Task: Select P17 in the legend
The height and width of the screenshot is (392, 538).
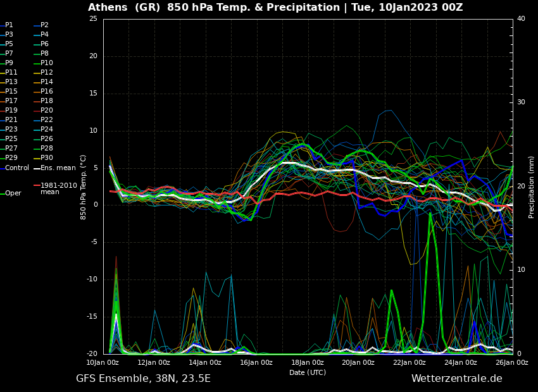Action: 9,101
